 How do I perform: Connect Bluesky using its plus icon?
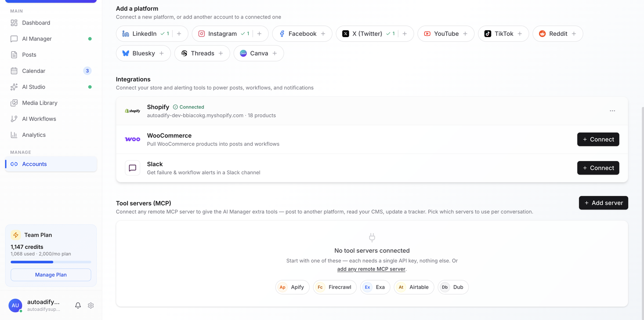162,53
